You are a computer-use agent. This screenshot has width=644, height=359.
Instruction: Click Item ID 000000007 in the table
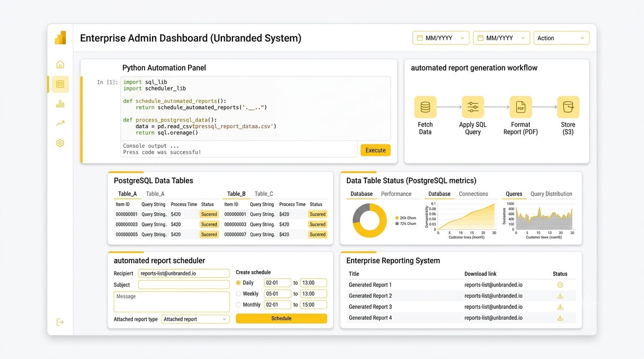pyautogui.click(x=235, y=235)
